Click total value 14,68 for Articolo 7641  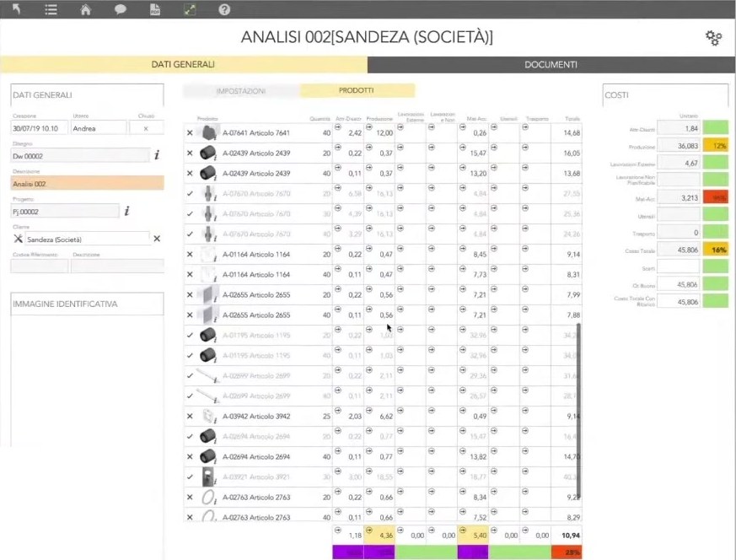pyautogui.click(x=572, y=133)
